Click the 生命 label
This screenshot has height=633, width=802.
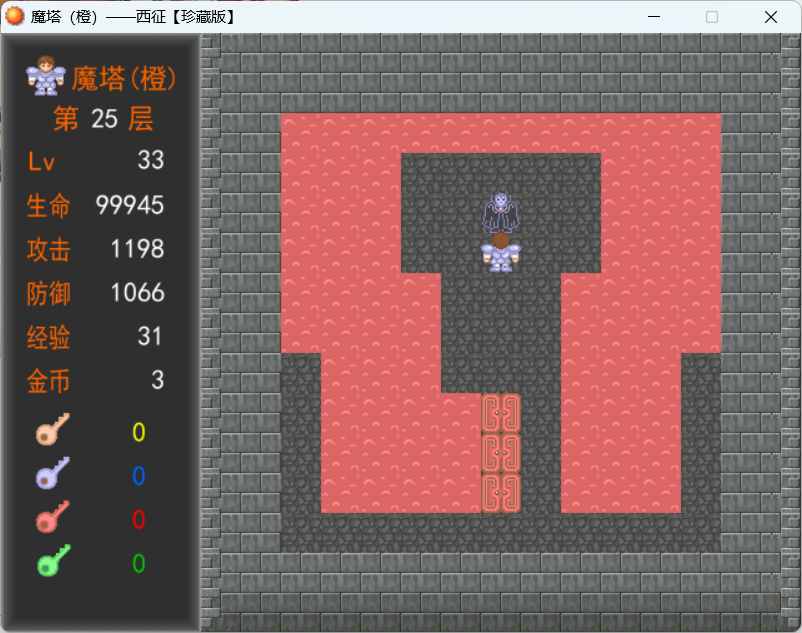[49, 206]
